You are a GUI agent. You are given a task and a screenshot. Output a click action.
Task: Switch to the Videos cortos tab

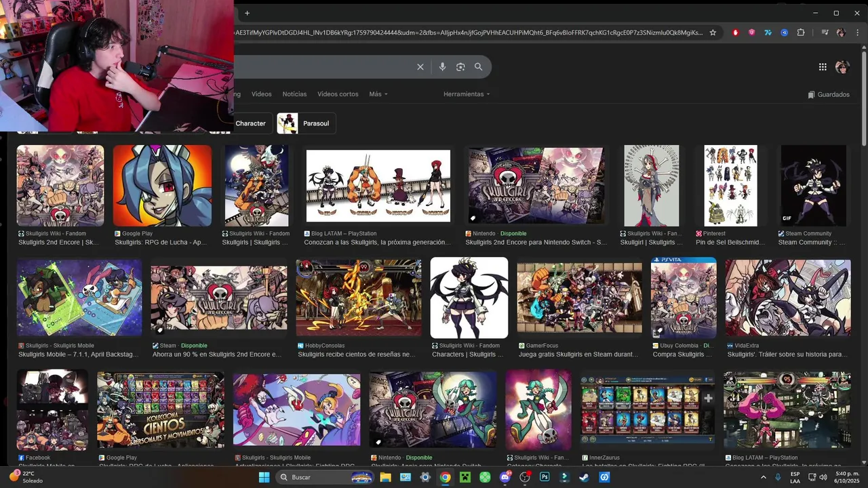tap(338, 94)
